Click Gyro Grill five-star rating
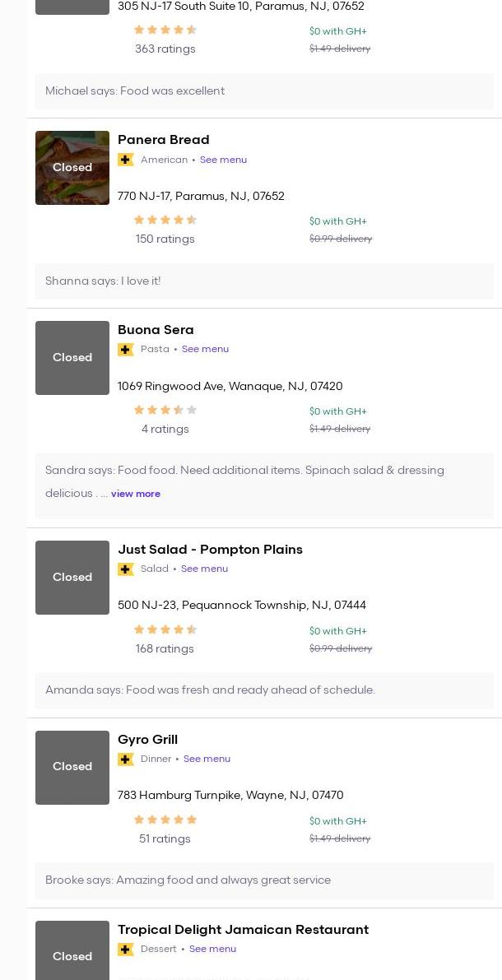Viewport: 502px width, 980px height. pos(165,820)
